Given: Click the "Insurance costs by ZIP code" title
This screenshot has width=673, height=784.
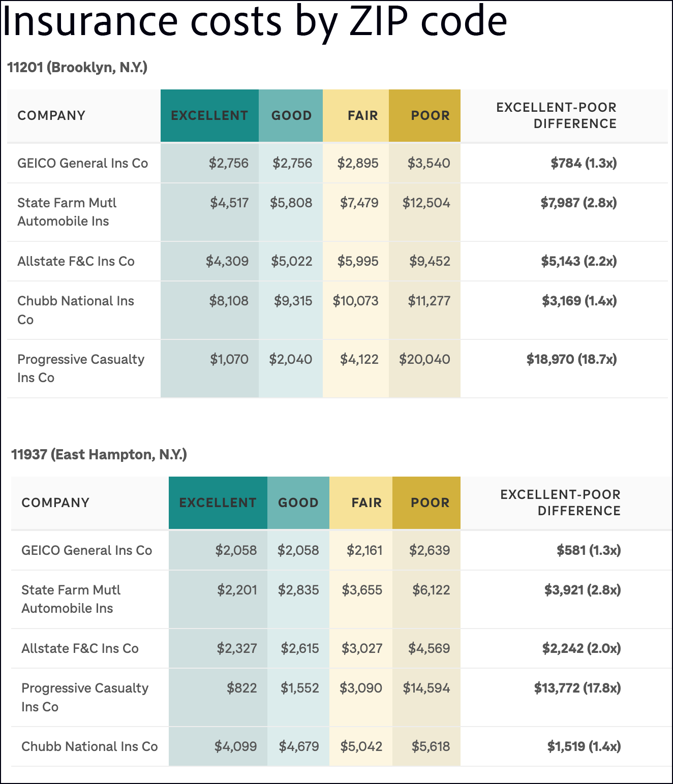Looking at the screenshot, I should 255,21.
